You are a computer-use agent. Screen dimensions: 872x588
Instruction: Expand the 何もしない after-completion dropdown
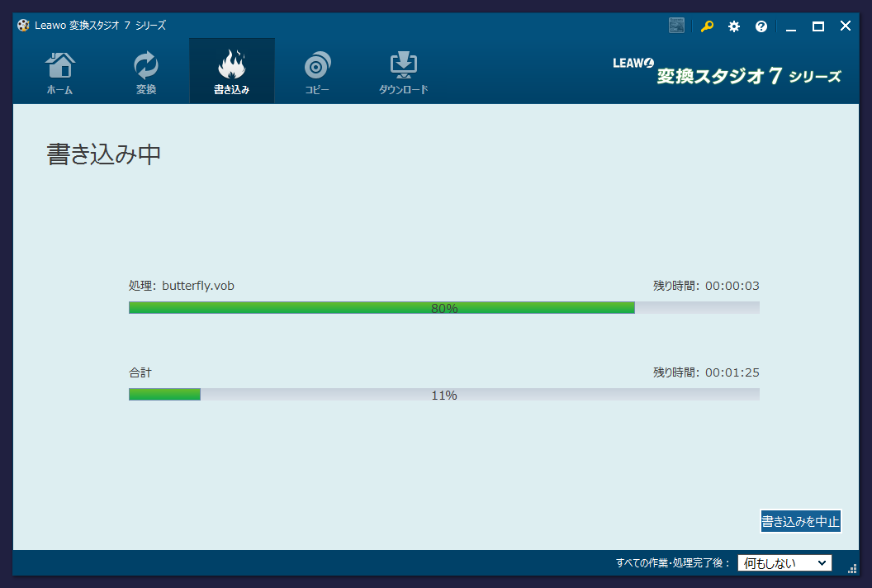784,563
